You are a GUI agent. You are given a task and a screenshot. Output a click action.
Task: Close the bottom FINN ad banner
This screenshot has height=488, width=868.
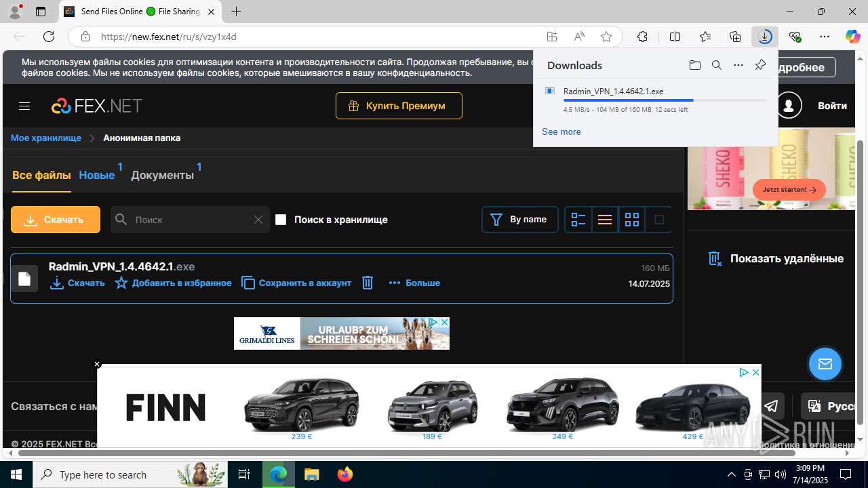pos(97,364)
